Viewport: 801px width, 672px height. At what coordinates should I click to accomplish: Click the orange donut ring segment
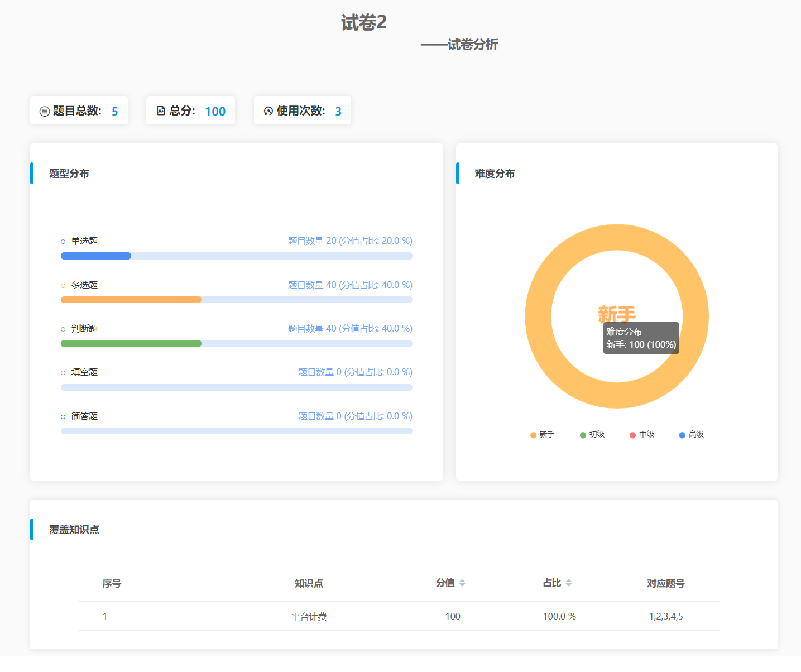tap(617, 237)
